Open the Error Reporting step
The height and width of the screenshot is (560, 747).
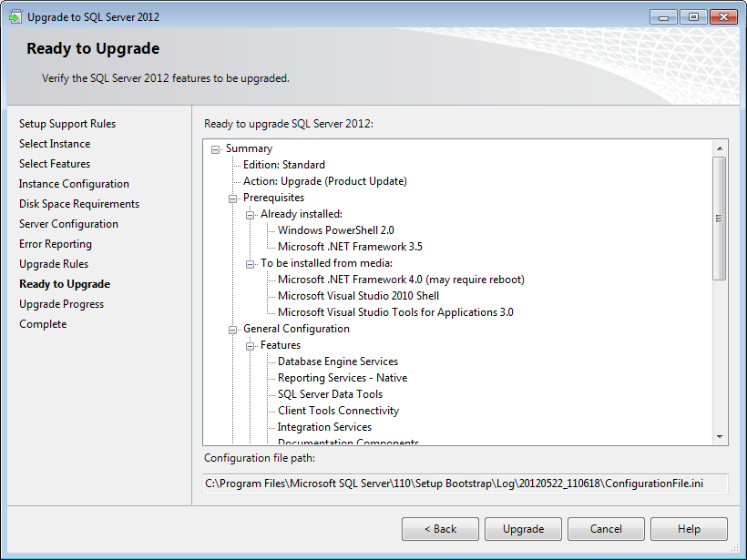[x=56, y=244]
